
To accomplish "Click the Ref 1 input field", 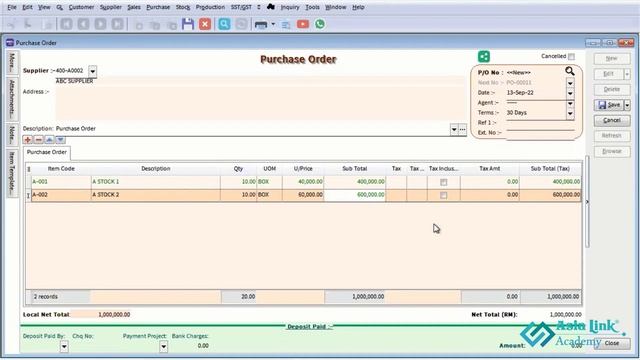I will (x=540, y=122).
